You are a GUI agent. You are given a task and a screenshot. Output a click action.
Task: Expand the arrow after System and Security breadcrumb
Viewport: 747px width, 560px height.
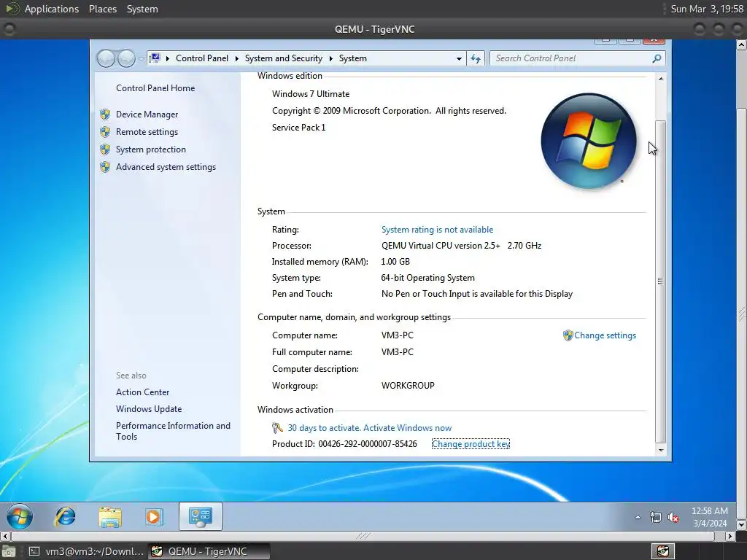coord(330,58)
